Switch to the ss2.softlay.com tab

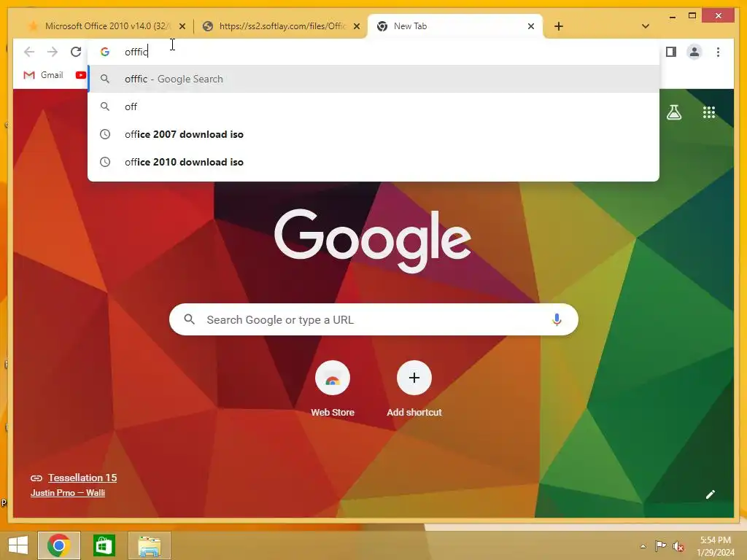(281, 26)
